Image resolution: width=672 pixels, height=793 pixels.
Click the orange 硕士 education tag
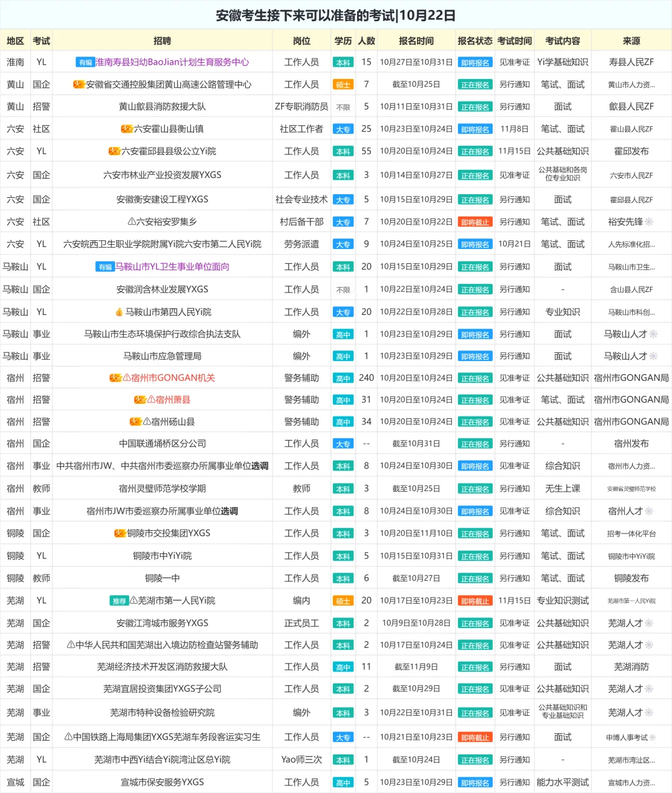pos(343,84)
